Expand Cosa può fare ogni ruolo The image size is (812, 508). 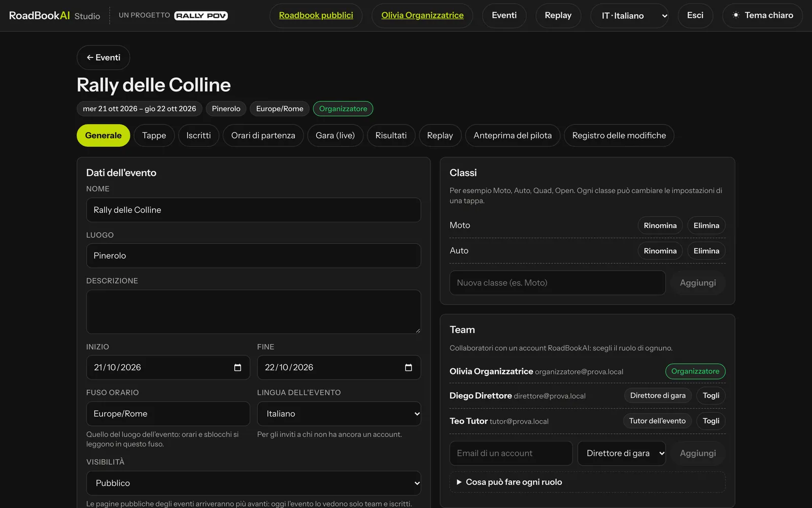587,482
